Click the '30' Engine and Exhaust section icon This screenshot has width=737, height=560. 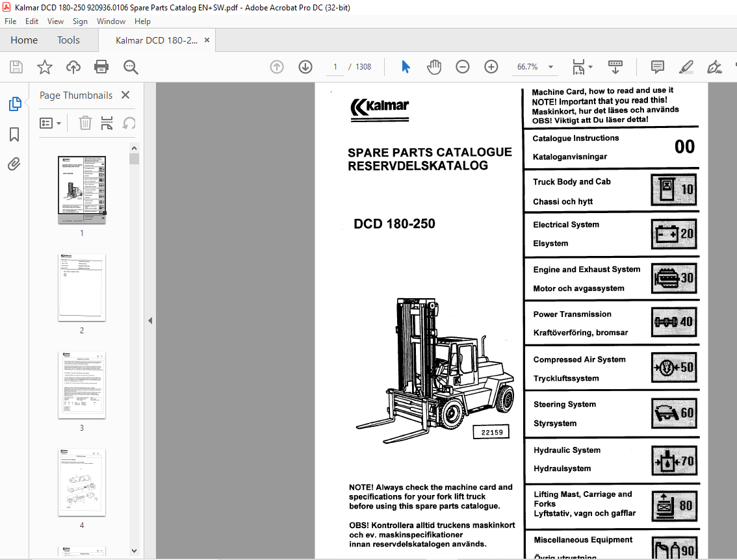point(674,278)
